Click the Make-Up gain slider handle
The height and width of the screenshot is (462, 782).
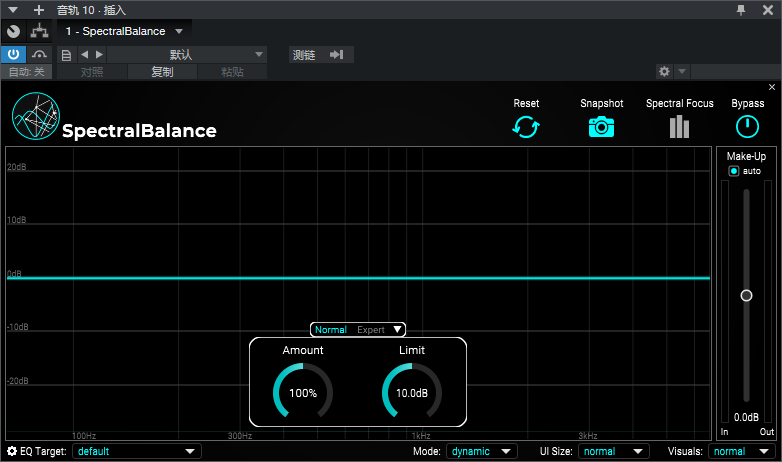point(746,295)
